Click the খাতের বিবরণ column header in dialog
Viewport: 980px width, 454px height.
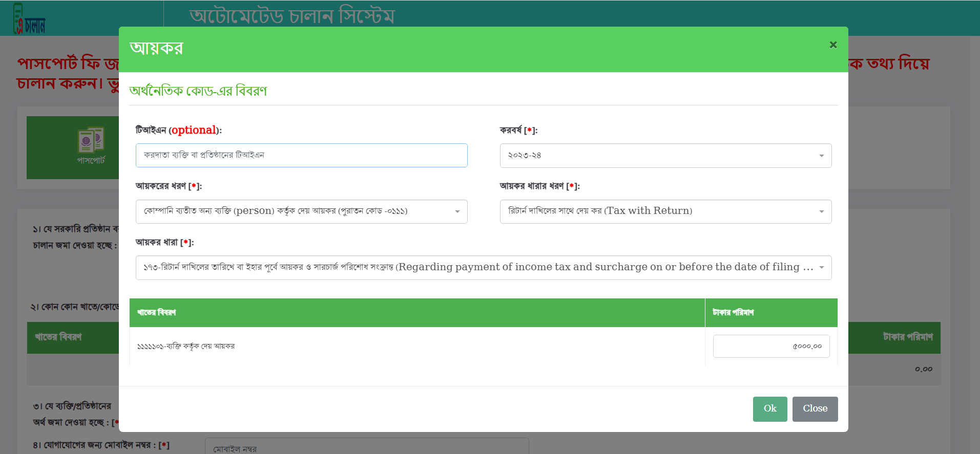tap(157, 313)
